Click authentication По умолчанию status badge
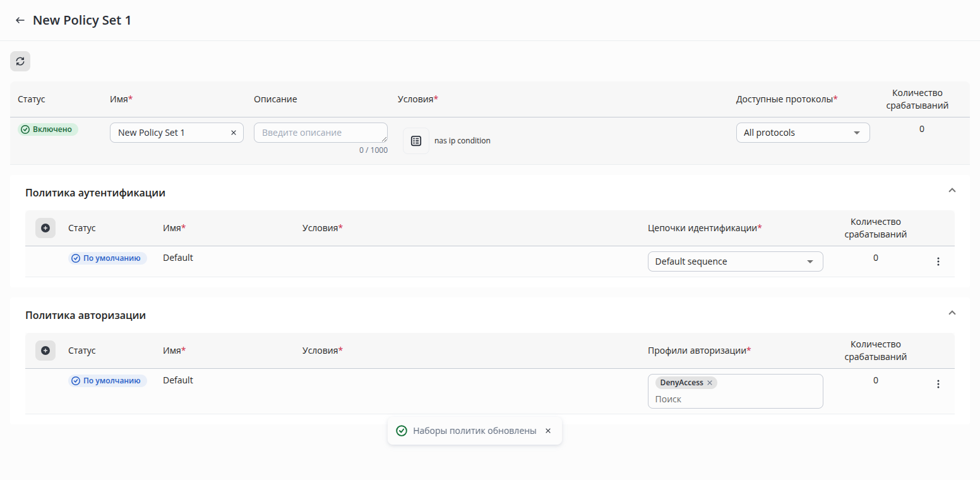Image resolution: width=980 pixels, height=480 pixels. [x=107, y=258]
